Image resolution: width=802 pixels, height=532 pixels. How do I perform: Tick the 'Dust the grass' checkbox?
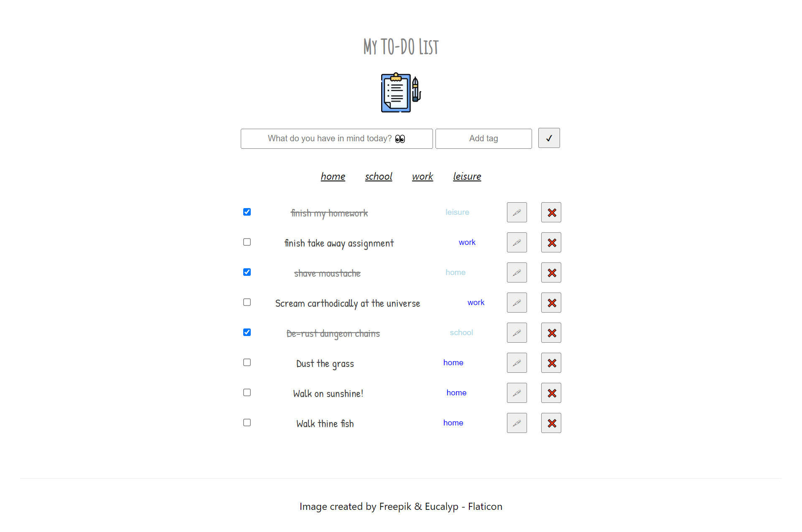tap(247, 362)
